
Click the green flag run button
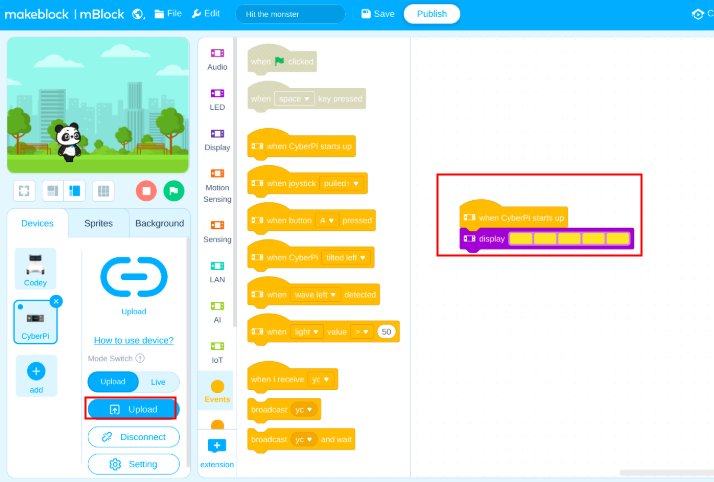[x=174, y=190]
